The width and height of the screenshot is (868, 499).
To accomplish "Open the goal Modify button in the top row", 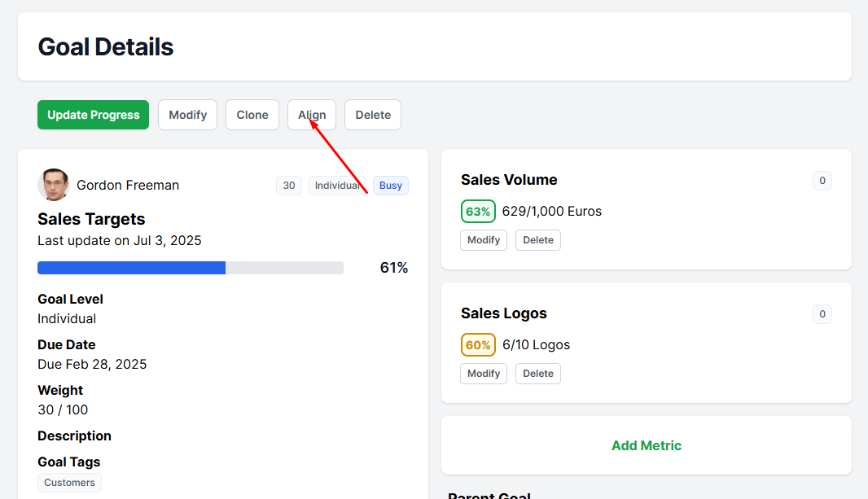I will [187, 115].
